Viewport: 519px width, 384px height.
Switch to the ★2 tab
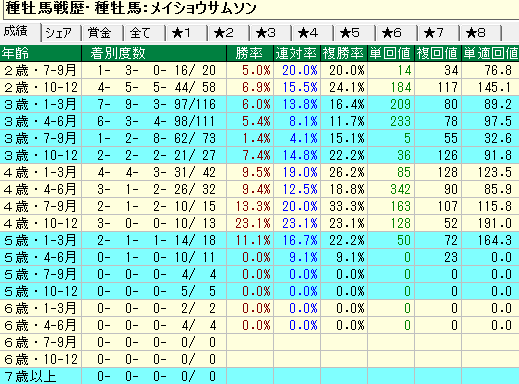(229, 33)
